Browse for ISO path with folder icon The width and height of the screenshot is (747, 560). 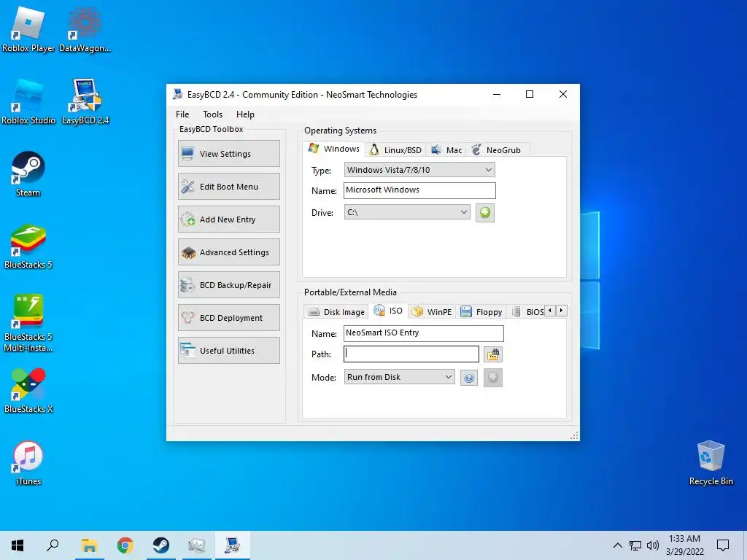coord(493,354)
